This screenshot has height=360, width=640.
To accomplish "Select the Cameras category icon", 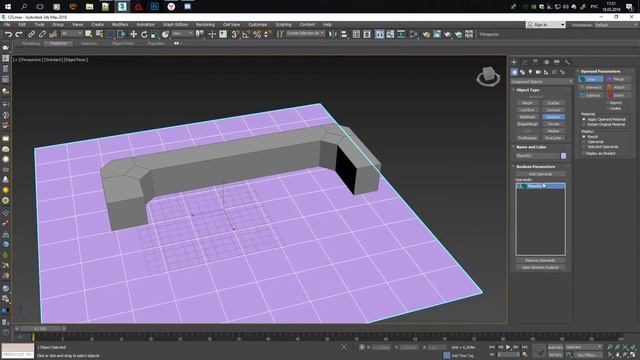I will click(x=538, y=72).
